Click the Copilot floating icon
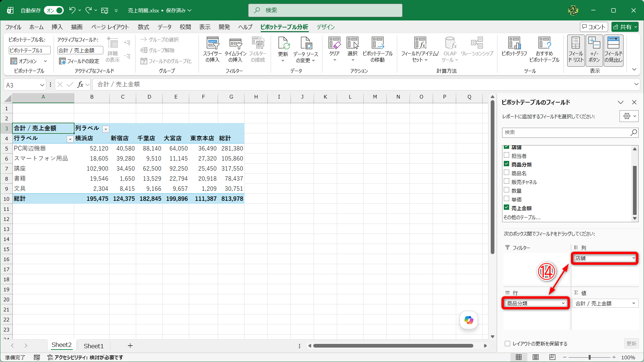The width and height of the screenshot is (644, 362). pyautogui.click(x=469, y=320)
